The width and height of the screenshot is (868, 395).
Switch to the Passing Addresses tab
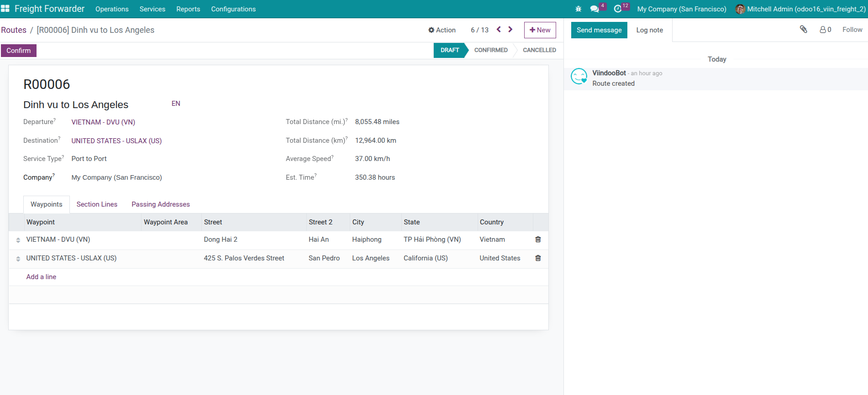point(160,204)
